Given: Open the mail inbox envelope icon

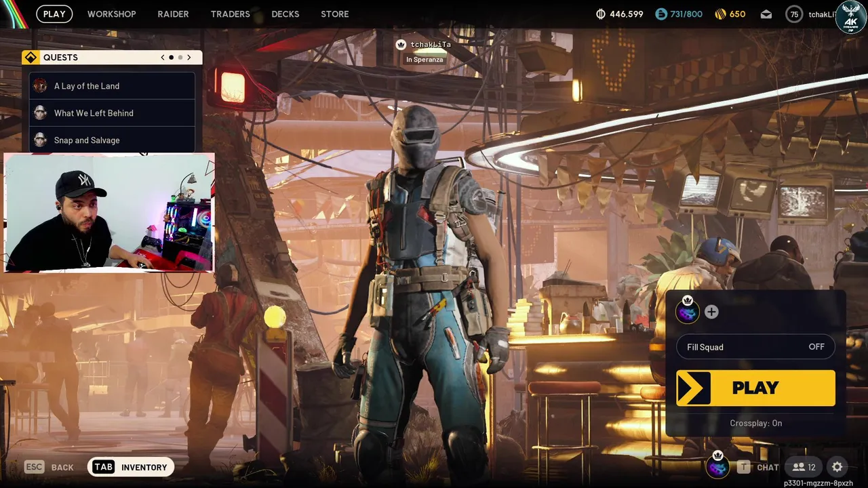Looking at the screenshot, I should coord(766,14).
